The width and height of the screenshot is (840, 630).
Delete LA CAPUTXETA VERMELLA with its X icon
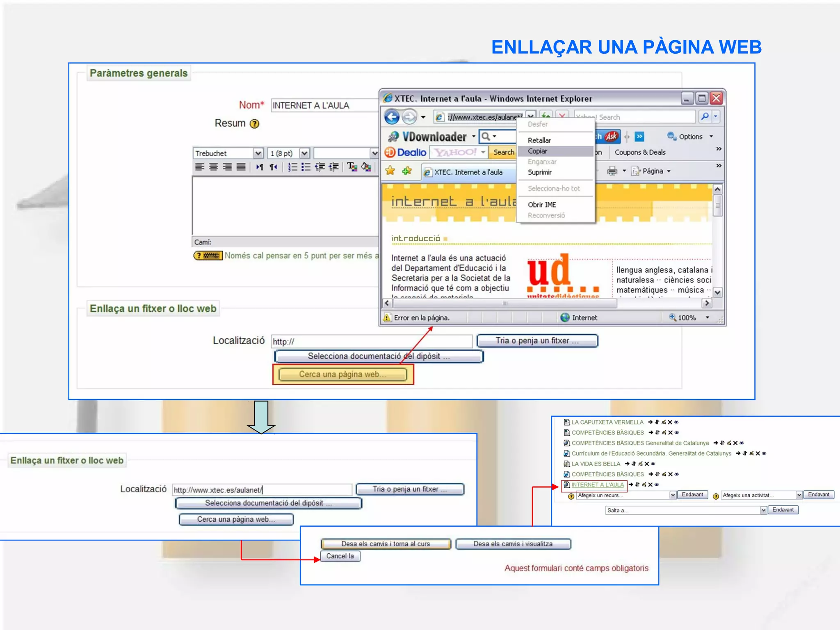(x=670, y=422)
